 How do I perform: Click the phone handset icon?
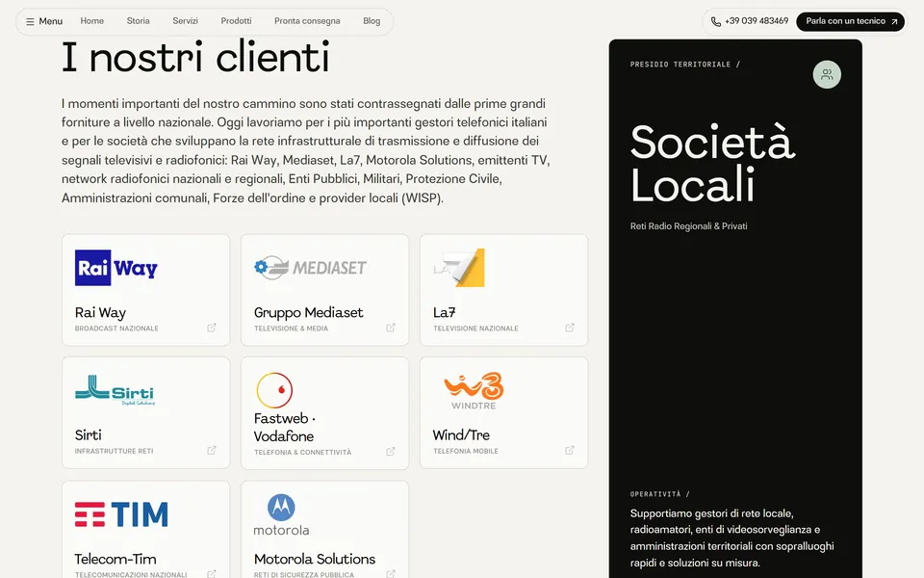pyautogui.click(x=715, y=22)
